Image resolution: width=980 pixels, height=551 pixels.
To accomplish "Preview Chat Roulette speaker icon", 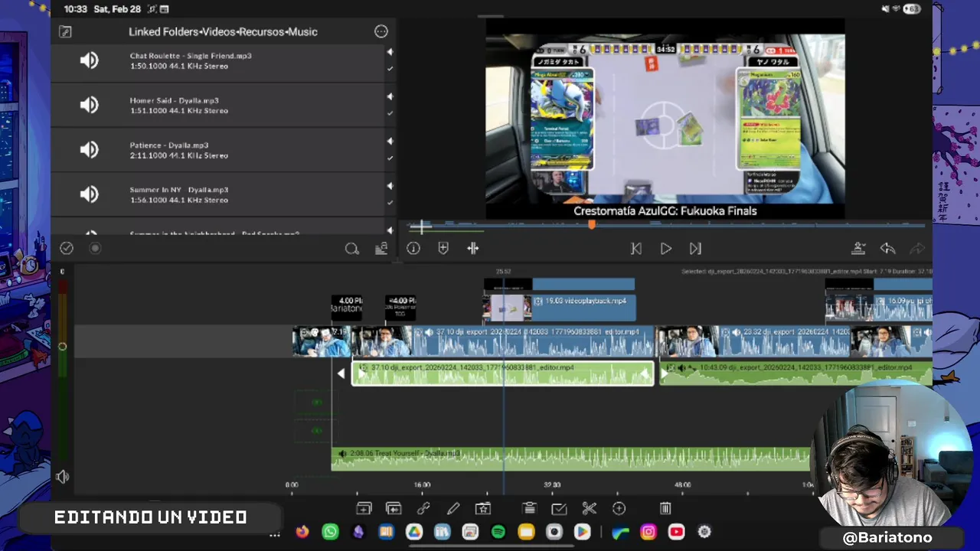I will coord(90,60).
